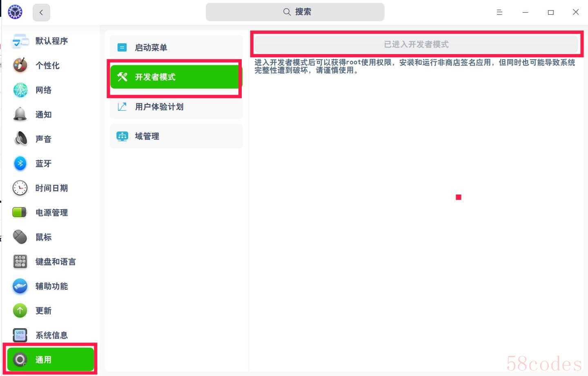The image size is (588, 376).
Task: Select 鼠标 text in sidebar
Action: [43, 237]
